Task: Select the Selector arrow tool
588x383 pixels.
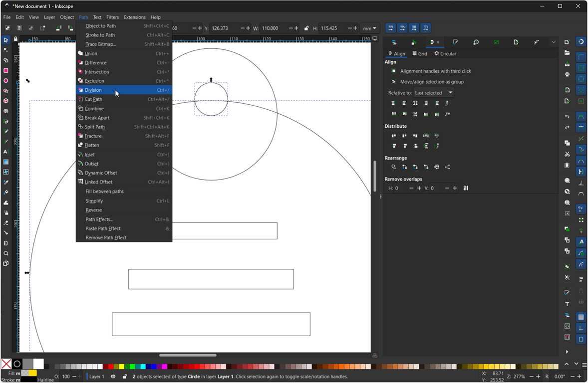Action: [x=5, y=40]
